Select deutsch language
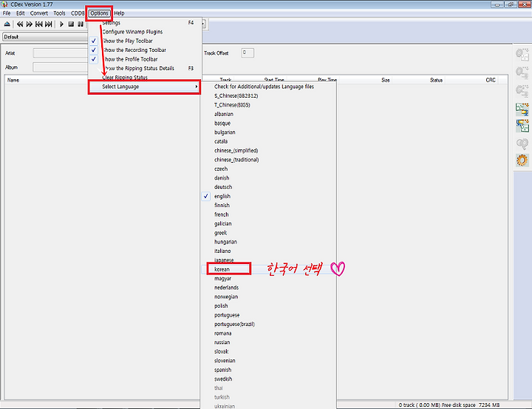This screenshot has height=409, width=532. point(268,187)
